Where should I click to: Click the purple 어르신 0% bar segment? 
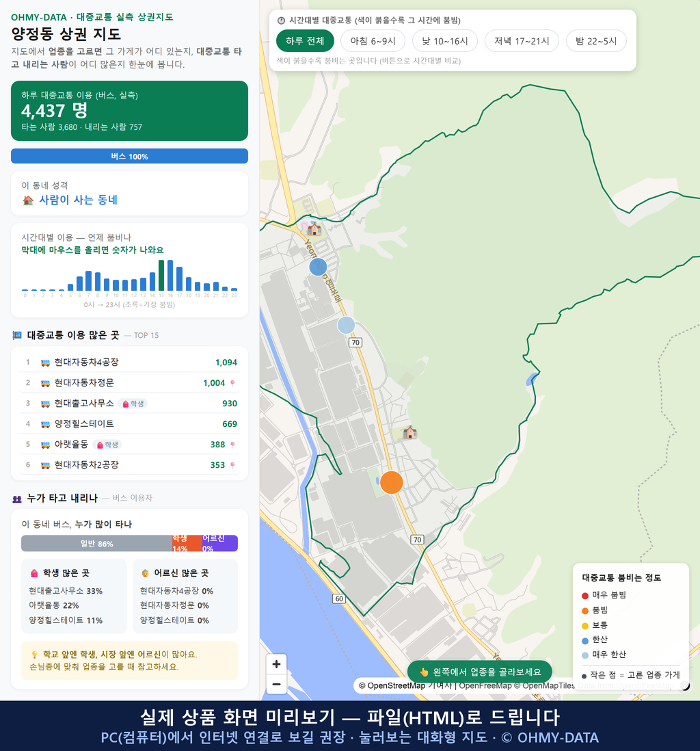[219, 544]
